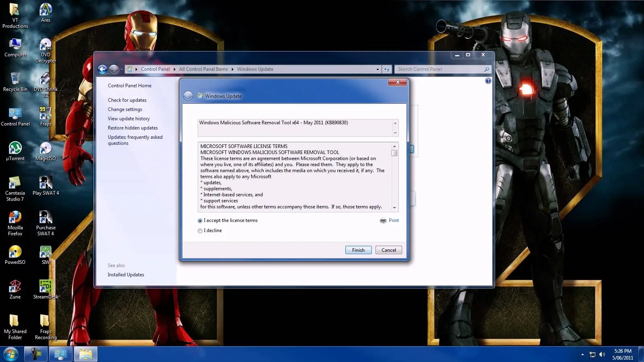Open Camtasia Studio 7 icon

click(15, 189)
